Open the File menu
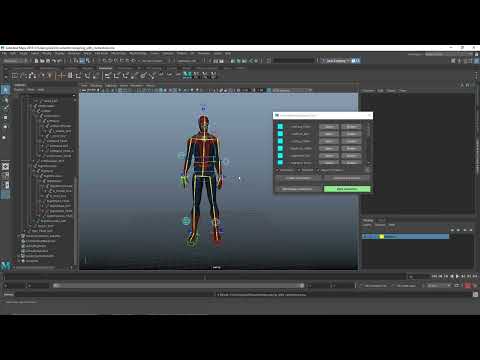This screenshot has width=480, height=360. [x=4, y=53]
